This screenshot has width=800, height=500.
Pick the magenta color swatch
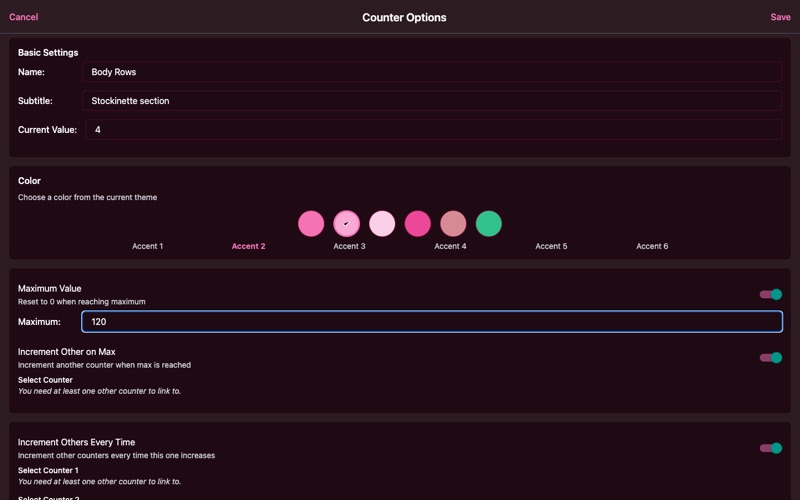tap(417, 223)
